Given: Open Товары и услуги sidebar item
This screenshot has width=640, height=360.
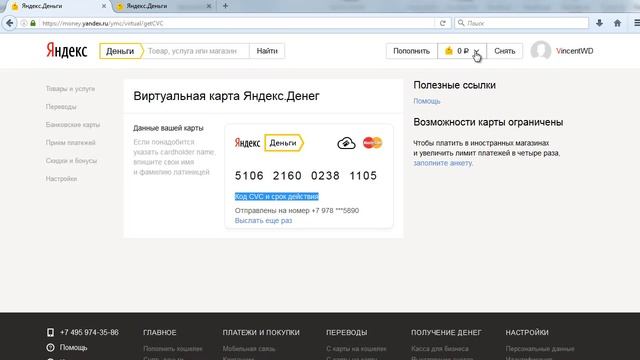Looking at the screenshot, I should pos(70,89).
